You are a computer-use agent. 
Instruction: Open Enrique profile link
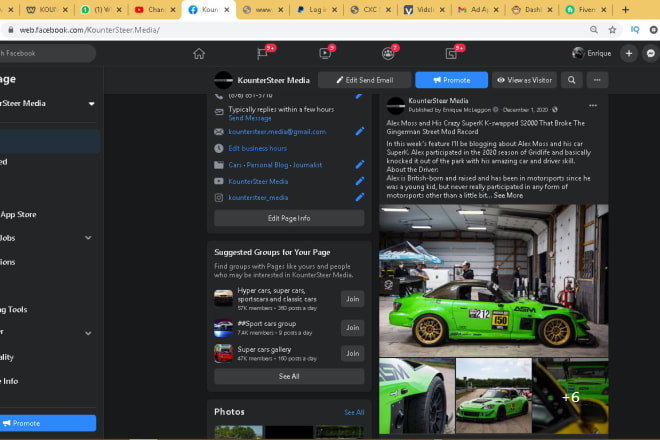click(591, 53)
